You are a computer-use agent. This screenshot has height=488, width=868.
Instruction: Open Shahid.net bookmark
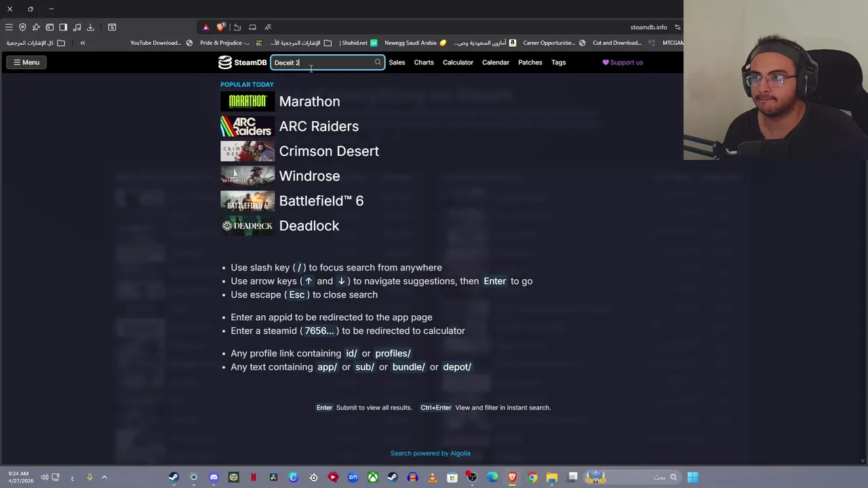pyautogui.click(x=359, y=43)
